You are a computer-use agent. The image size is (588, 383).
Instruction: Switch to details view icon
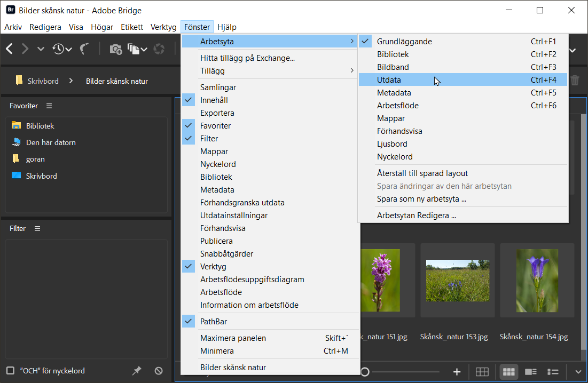coord(531,372)
